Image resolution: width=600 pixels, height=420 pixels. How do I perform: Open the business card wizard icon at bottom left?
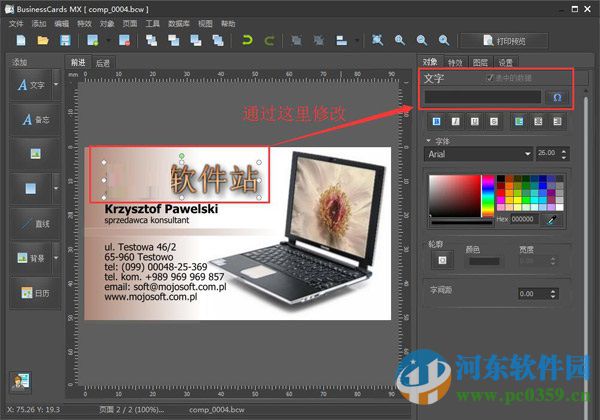20,381
